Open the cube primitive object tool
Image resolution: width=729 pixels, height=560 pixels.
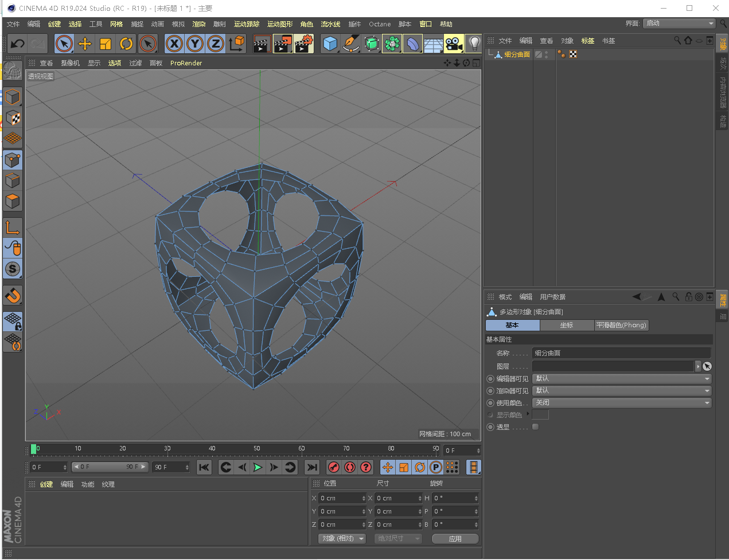pos(330,44)
